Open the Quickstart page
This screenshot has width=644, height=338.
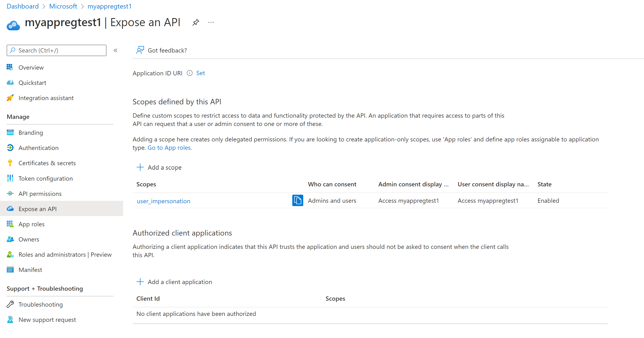click(x=32, y=83)
